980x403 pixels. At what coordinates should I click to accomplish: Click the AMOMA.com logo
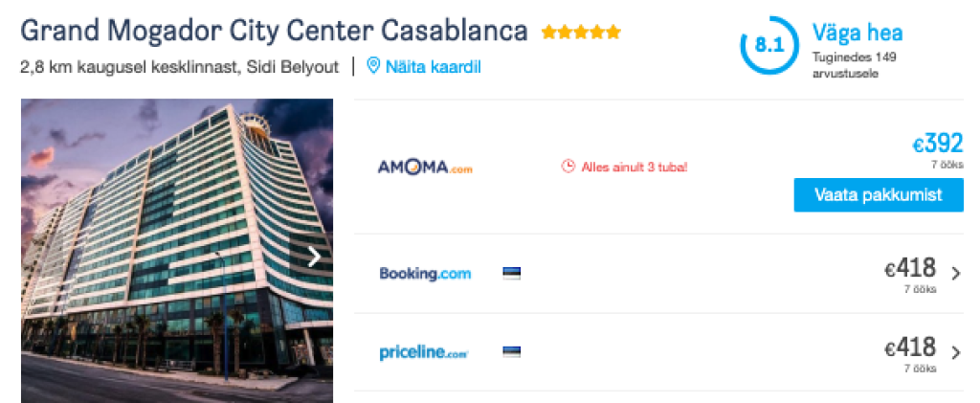point(426,168)
